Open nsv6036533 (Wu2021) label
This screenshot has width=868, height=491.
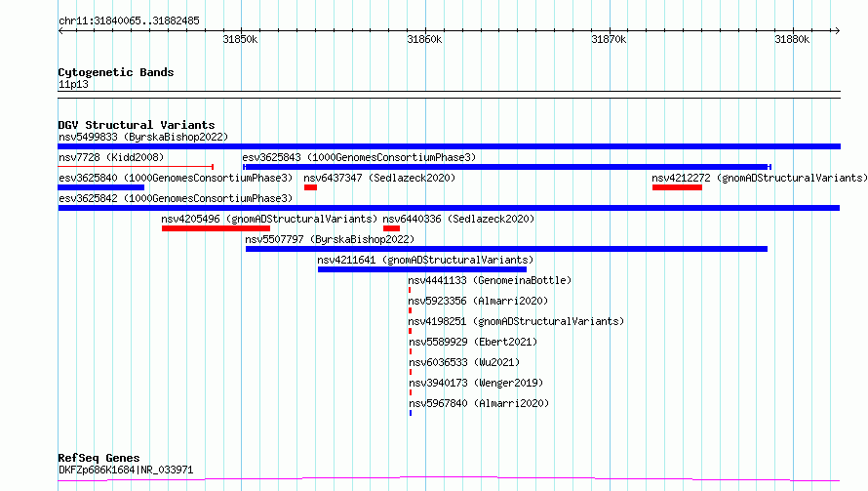(x=464, y=362)
